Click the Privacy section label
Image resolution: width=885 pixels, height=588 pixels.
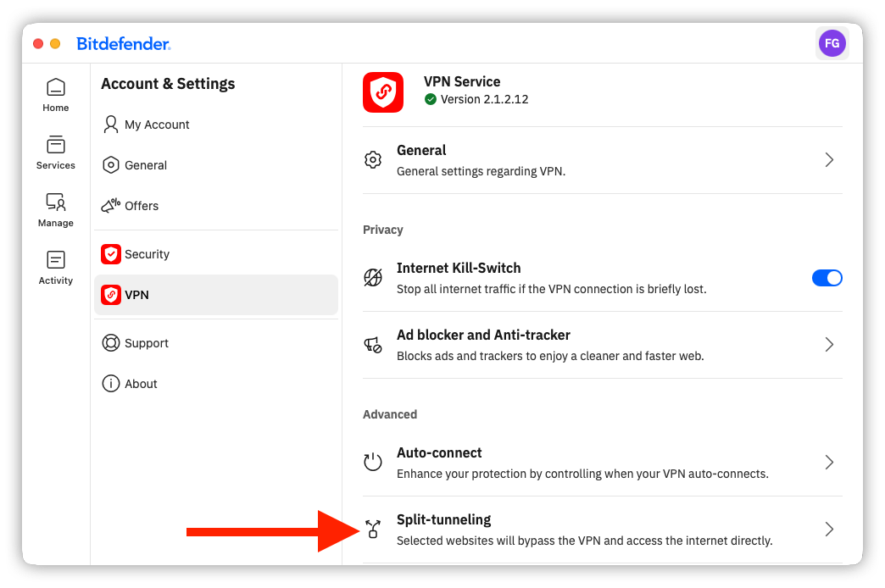(x=382, y=230)
